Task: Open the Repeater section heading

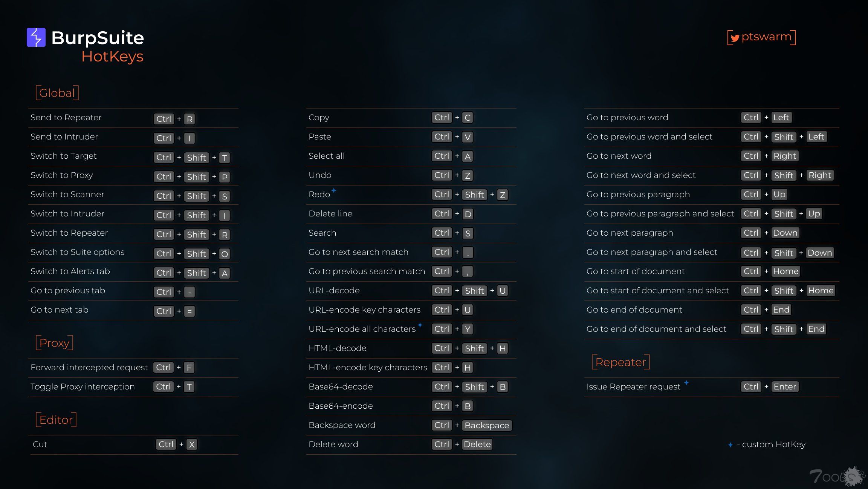Action: 621,362
